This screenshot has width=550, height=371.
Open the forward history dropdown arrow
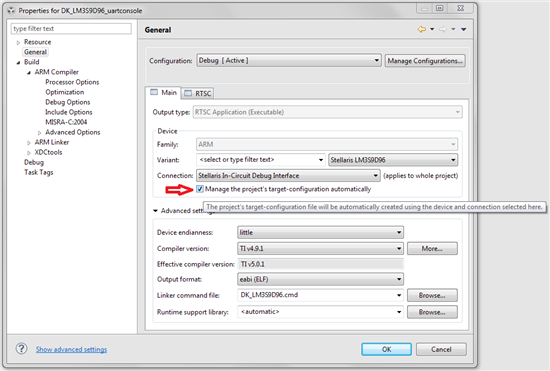coord(454,29)
